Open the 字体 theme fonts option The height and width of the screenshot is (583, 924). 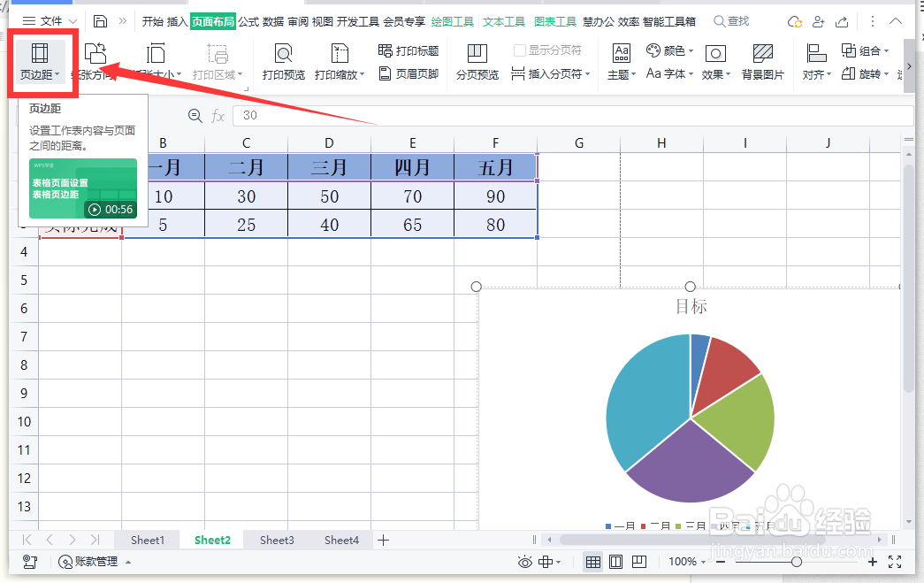click(669, 73)
